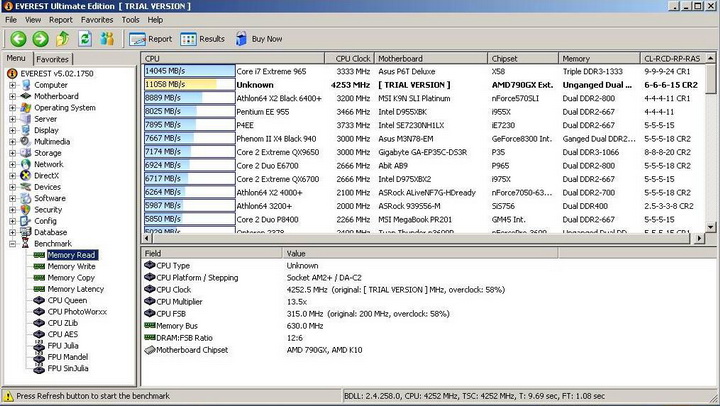Viewport: 720px width, 406px height.
Task: Sort by Chipset column header
Action: 523,58
